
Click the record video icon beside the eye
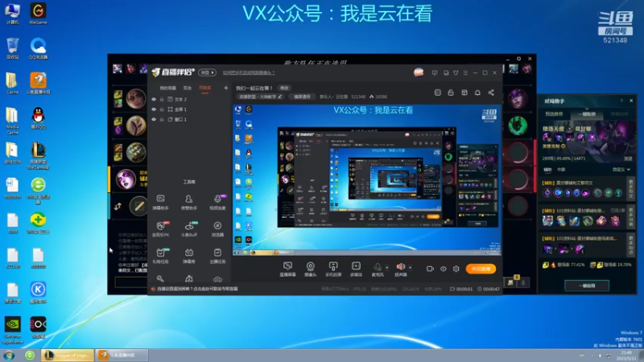[430, 269]
